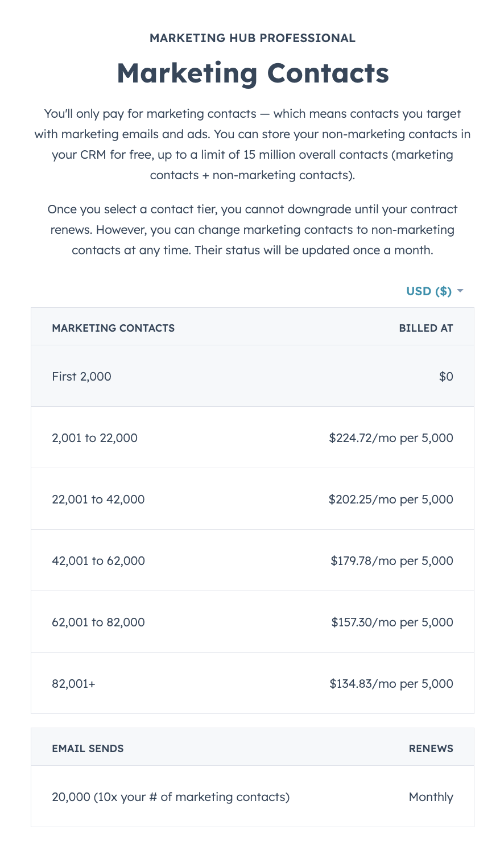Select the 22,001 to 42,000 tier
The height and width of the screenshot is (842, 504).
pyautogui.click(x=98, y=500)
